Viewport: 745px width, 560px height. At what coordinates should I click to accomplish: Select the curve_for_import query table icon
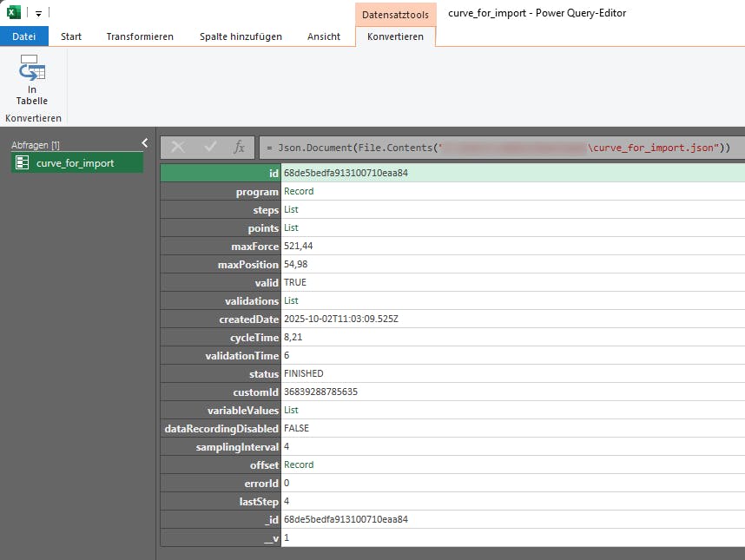click(x=23, y=163)
